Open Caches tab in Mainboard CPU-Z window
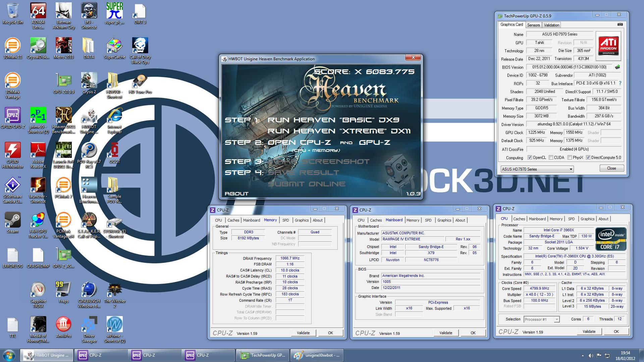The image size is (644, 362). pyautogui.click(x=376, y=220)
